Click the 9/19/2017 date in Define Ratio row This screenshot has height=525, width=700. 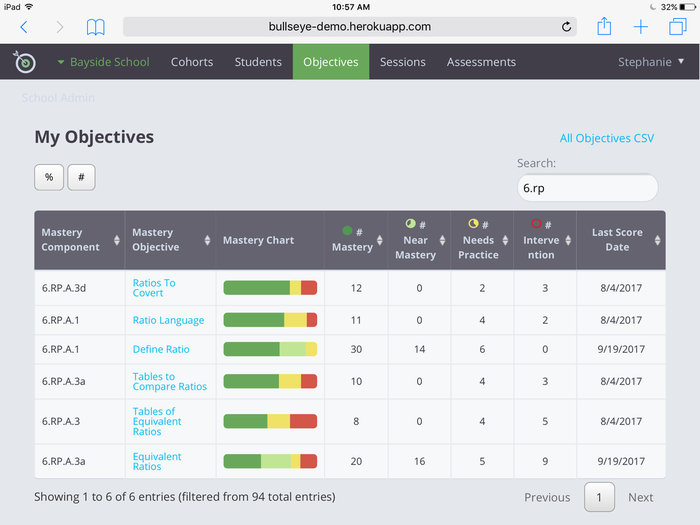point(621,349)
